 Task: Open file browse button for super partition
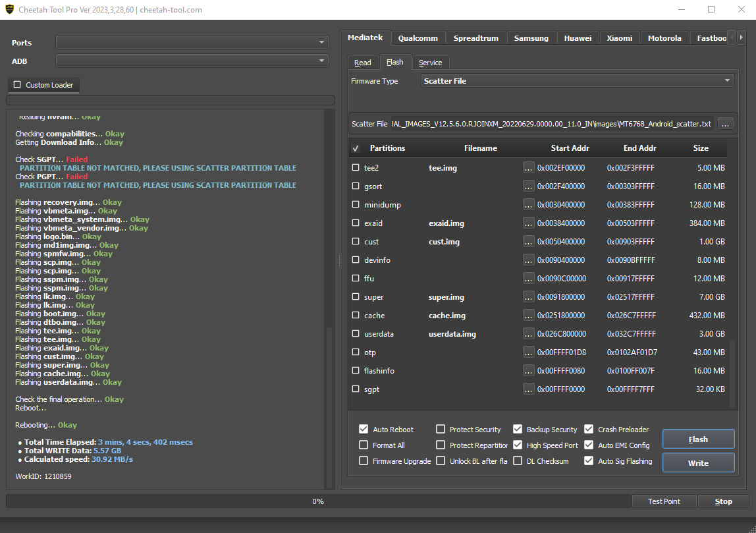coord(528,297)
